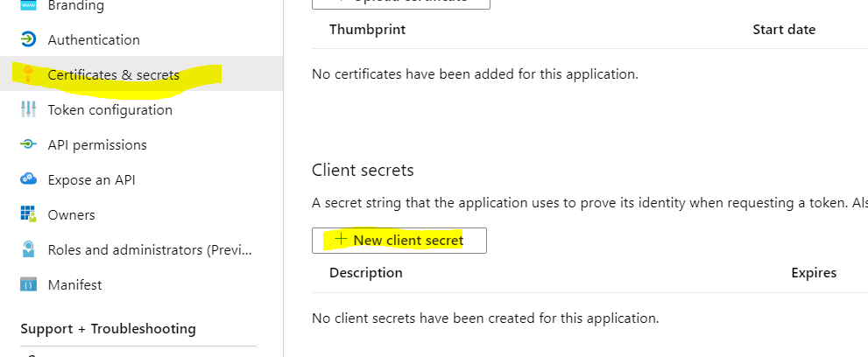868x357 pixels.
Task: Click the Owners icon in sidebar
Action: [x=29, y=214]
